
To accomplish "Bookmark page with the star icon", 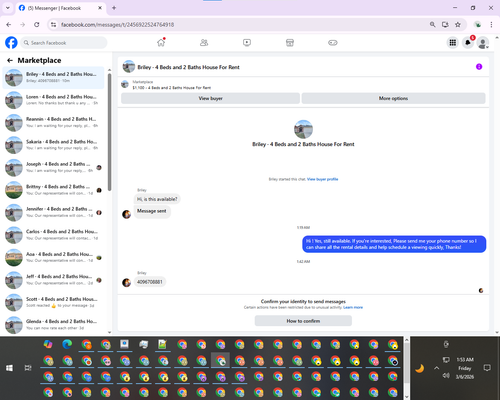I will pos(458,25).
